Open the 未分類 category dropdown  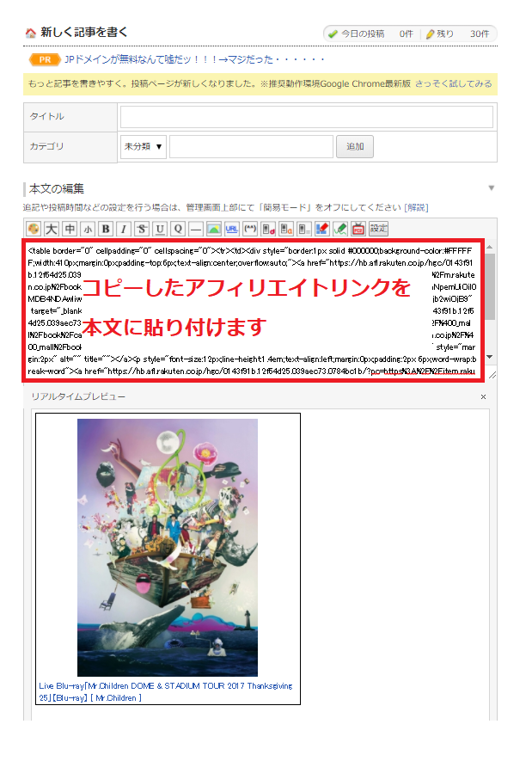pyautogui.click(x=144, y=146)
